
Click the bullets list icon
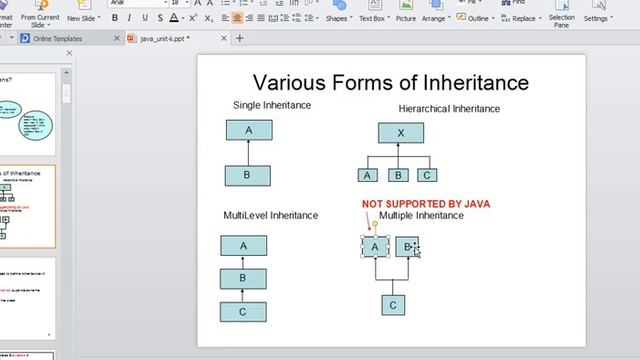225,3
